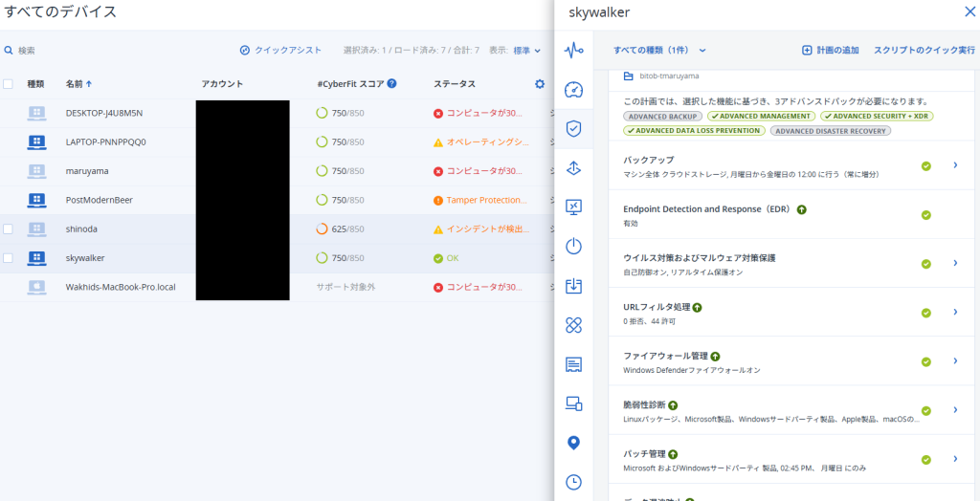Click the ADVANCED SECURITY + XDR tag
980x501 pixels.
(x=877, y=117)
